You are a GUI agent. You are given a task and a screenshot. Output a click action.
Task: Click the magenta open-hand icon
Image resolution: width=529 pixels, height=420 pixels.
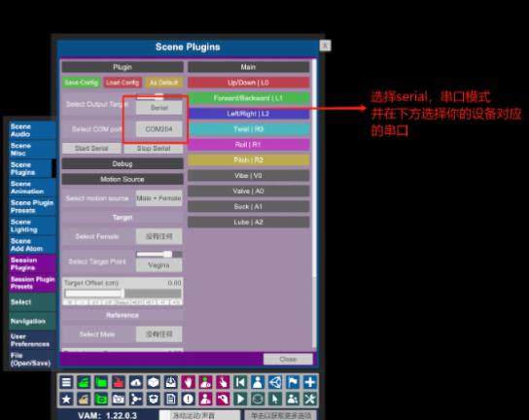pos(189,382)
